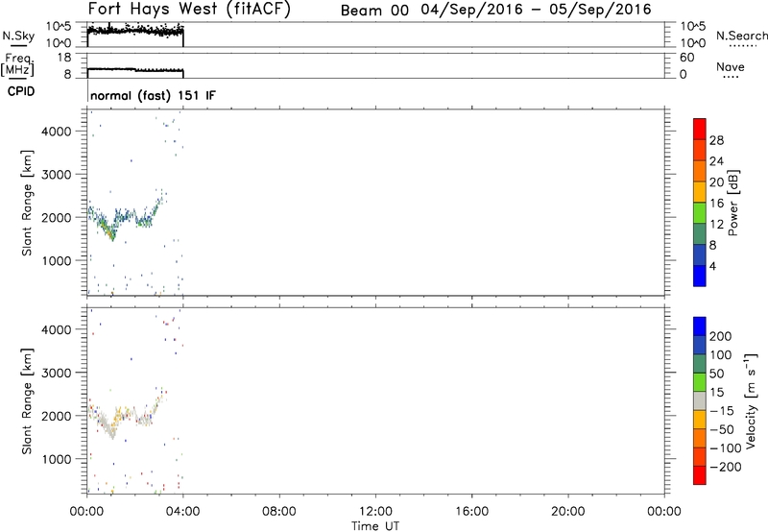Pick the teal 8-12 dB power color segment
Image resolution: width=768 pixels, height=532 pixels.
(x=700, y=233)
